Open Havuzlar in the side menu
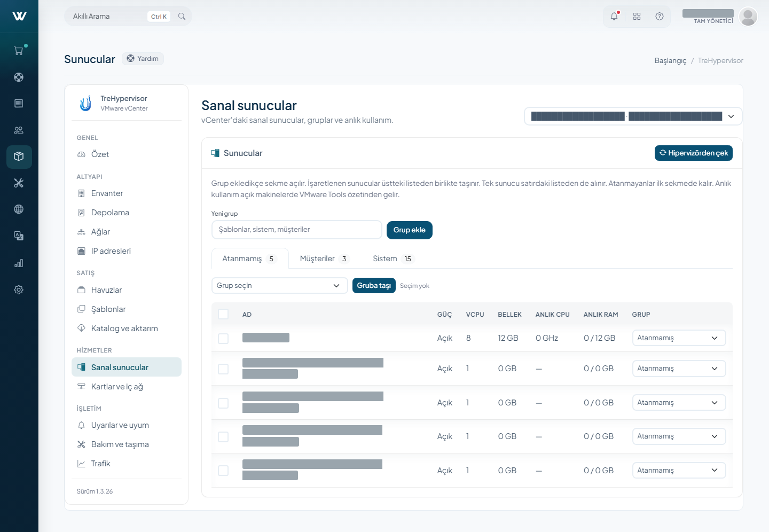The height and width of the screenshot is (532, 769). coord(127,290)
